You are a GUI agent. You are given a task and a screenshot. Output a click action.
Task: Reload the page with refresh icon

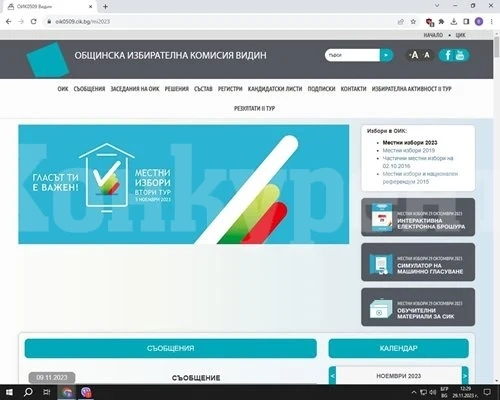pos(34,22)
